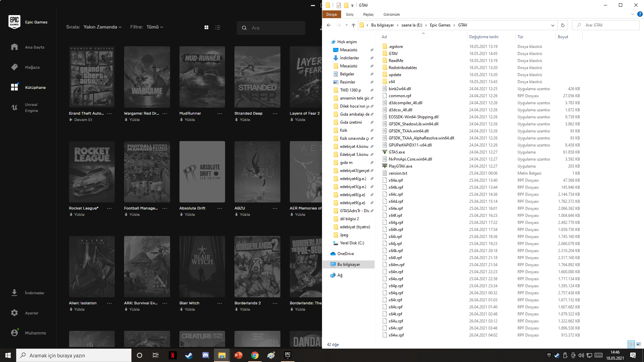Go back in Explorer navigation

[329, 25]
